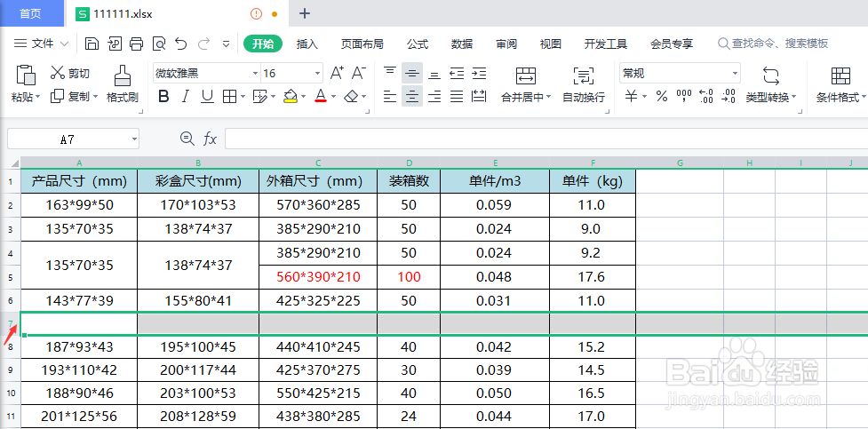
Task: Click the justify alignment icon
Action: [x=457, y=97]
